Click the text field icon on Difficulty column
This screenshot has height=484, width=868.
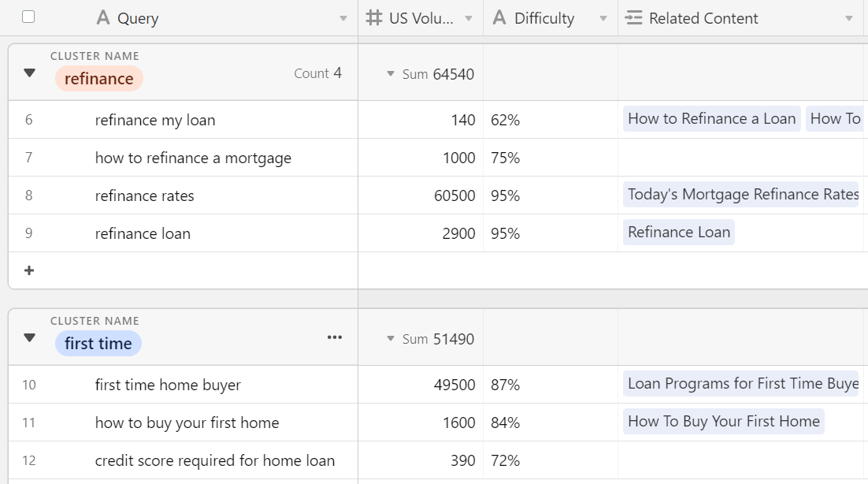(499, 17)
